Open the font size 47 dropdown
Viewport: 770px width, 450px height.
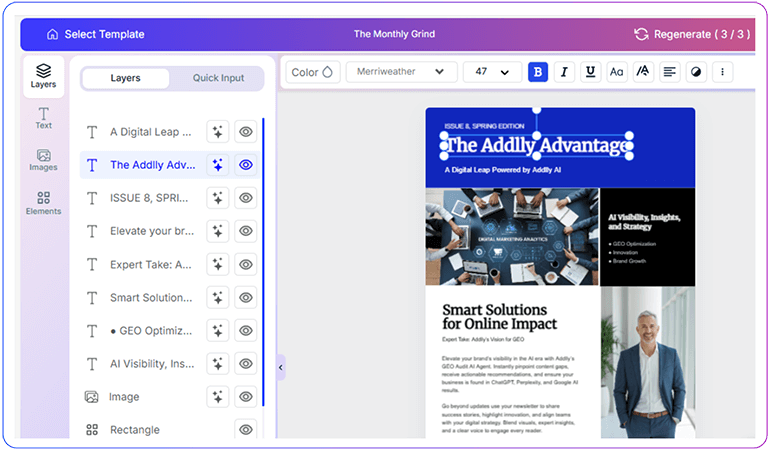tap(492, 72)
